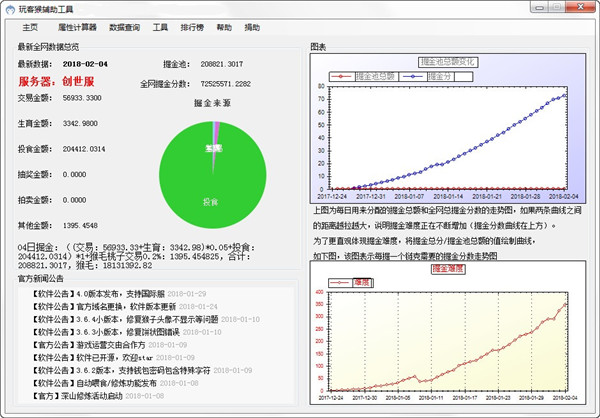Image resolution: width=600 pixels, height=418 pixels.
Task: Click the blue 掘金分 legend entry
Action: point(428,77)
